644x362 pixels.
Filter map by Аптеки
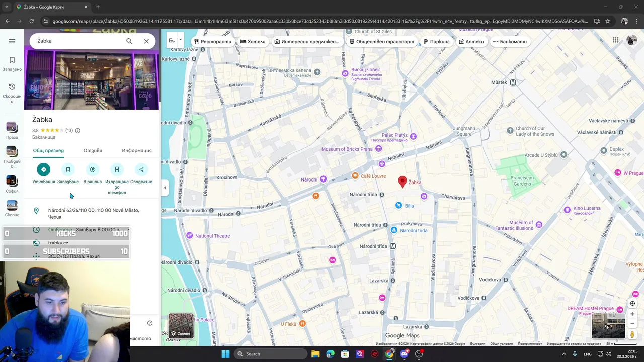471,42
